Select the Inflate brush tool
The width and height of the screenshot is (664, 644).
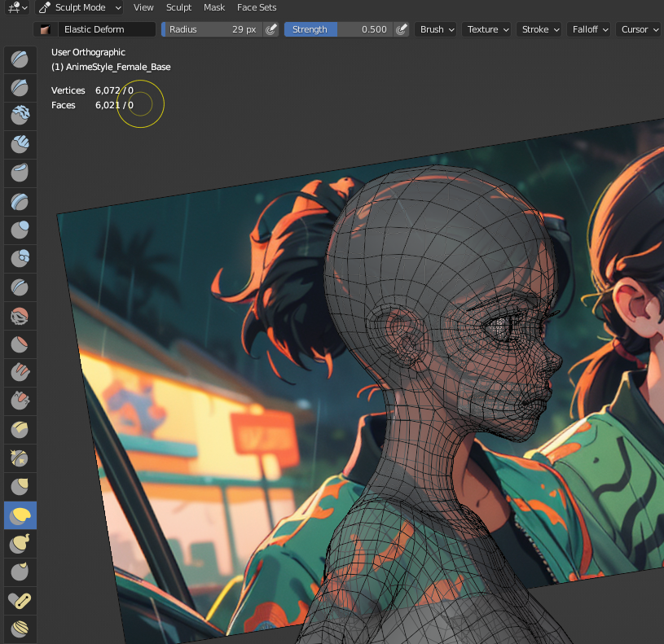pyautogui.click(x=20, y=230)
